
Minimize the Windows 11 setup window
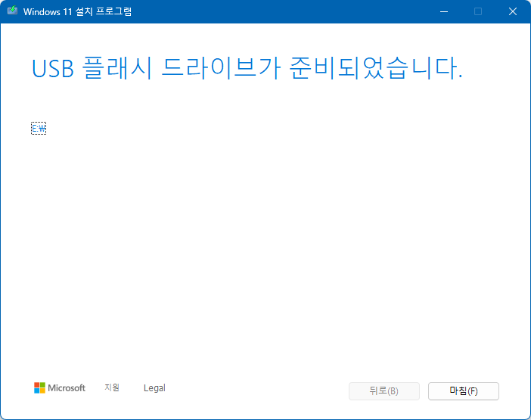pyautogui.click(x=444, y=11)
